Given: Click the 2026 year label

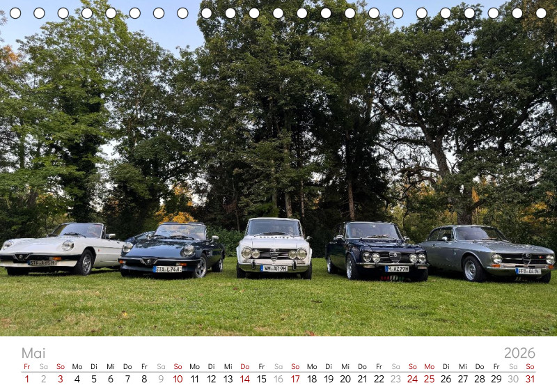Looking at the screenshot, I should (519, 353).
